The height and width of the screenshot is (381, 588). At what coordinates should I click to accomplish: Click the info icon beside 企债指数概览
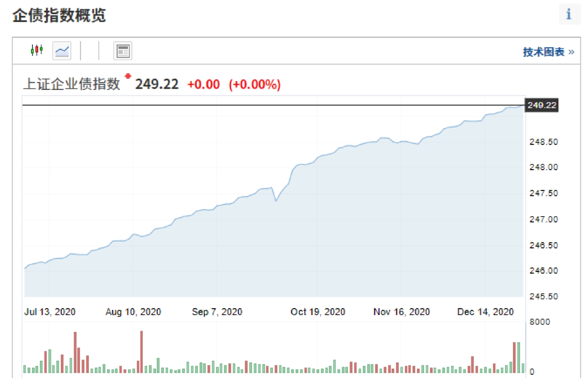(569, 14)
